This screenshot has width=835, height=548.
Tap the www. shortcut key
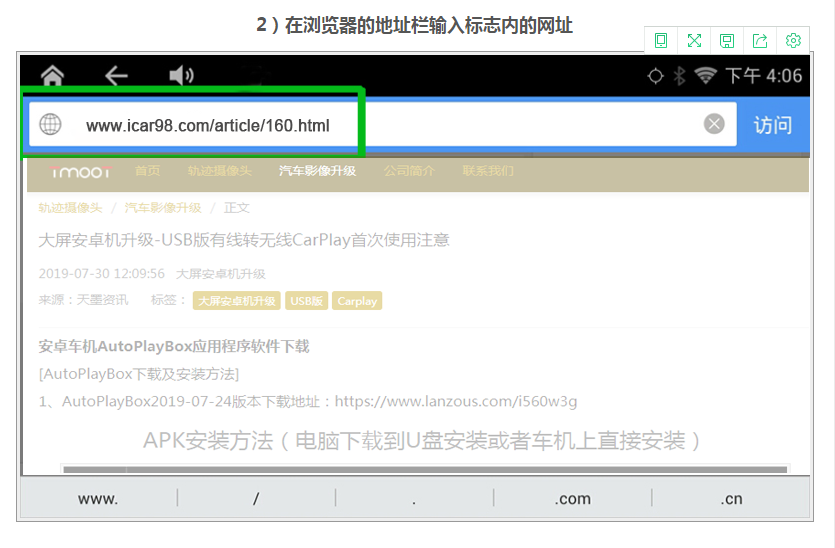click(x=98, y=499)
